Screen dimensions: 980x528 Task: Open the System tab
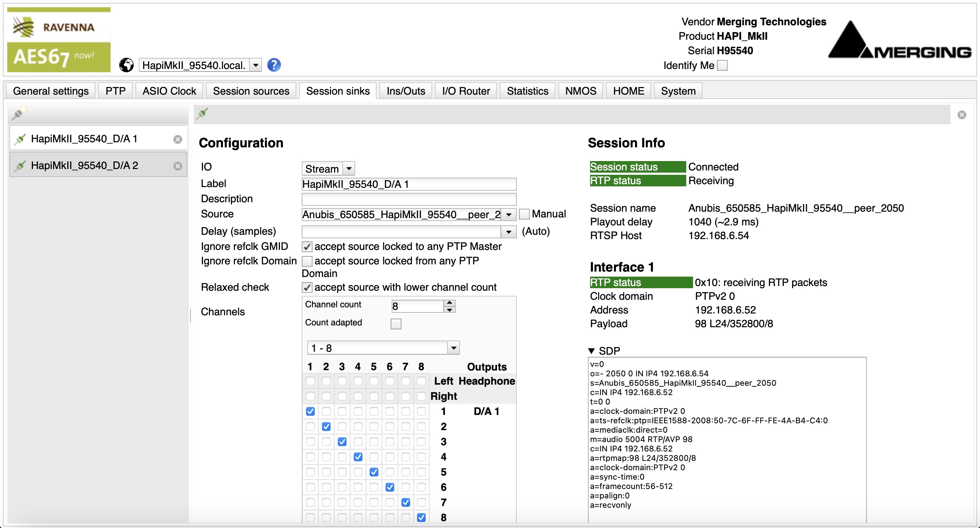tap(678, 91)
